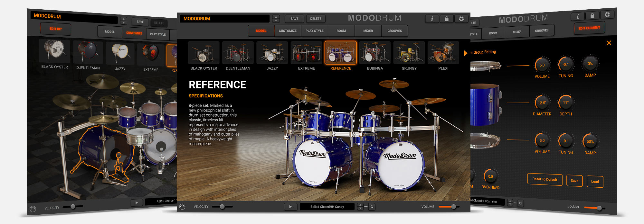644x224 pixels.
Task: Select the Plexi kit thumbnail
Action: [443, 53]
